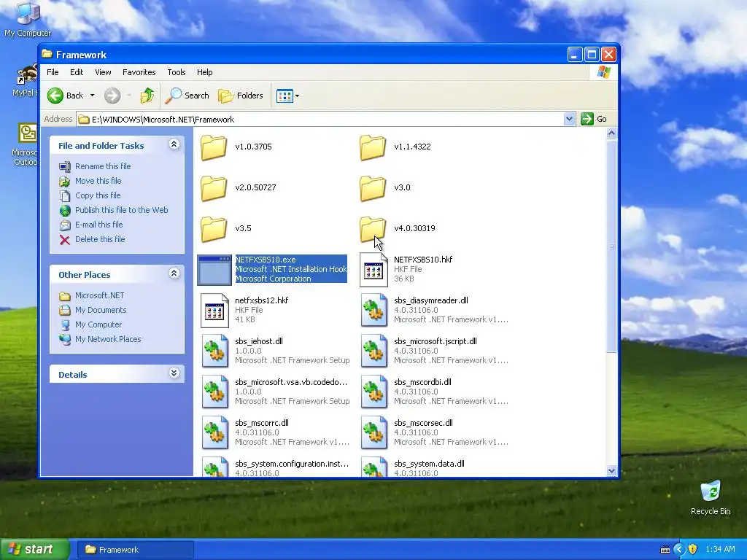Open the Recycle Bin desktop icon

point(711,497)
